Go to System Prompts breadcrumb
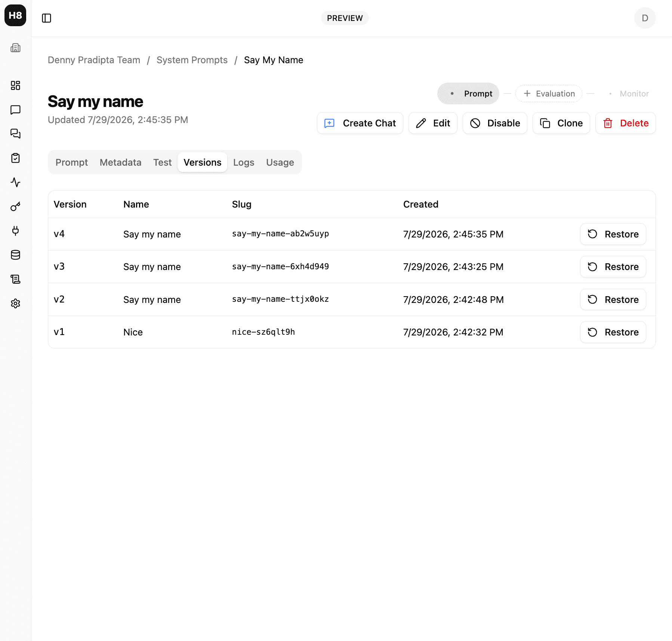The image size is (672, 641). click(x=192, y=60)
